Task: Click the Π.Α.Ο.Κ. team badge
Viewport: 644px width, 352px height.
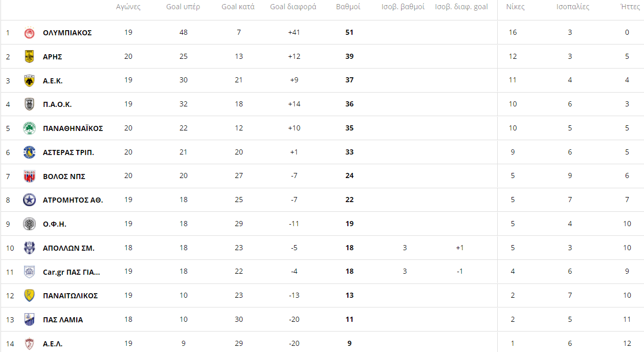Action: pyautogui.click(x=30, y=104)
